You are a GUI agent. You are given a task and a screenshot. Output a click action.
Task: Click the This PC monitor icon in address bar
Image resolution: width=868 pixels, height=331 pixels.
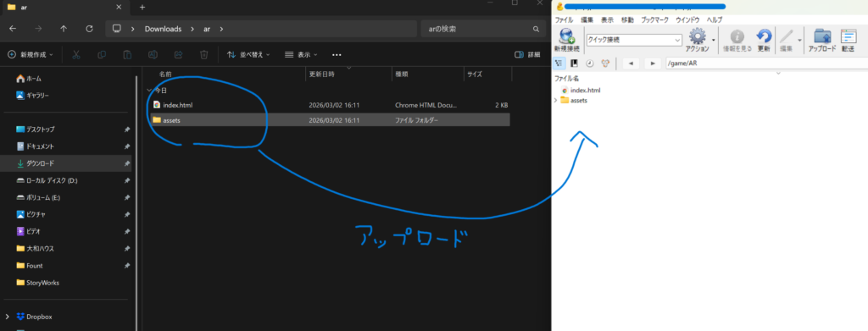pos(116,29)
